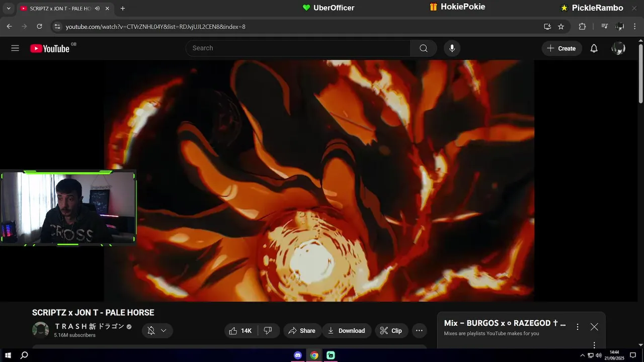Open Chrome extensions puzzle icon
This screenshot has height=362, width=644.
[x=582, y=27]
